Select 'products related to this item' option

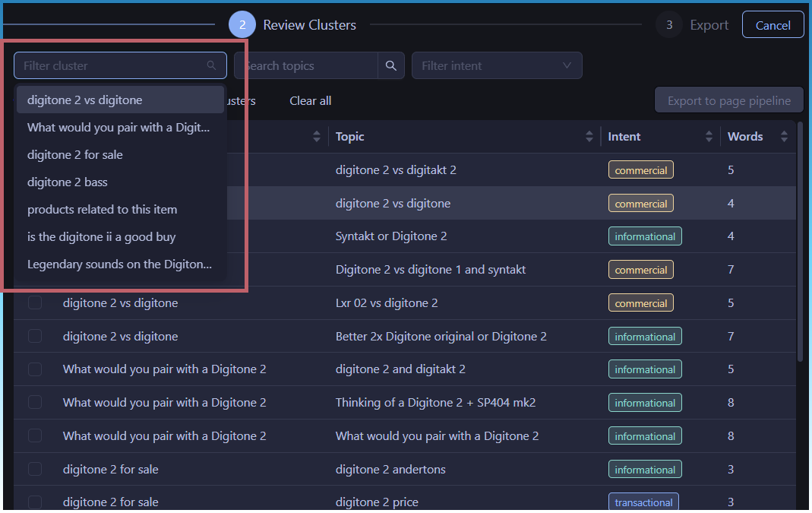tap(102, 210)
